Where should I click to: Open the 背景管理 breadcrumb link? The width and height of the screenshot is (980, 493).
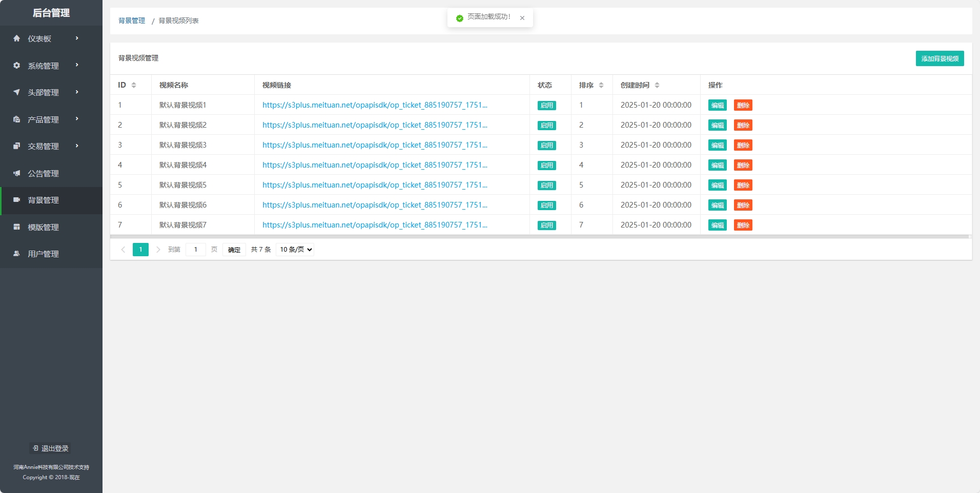click(132, 20)
